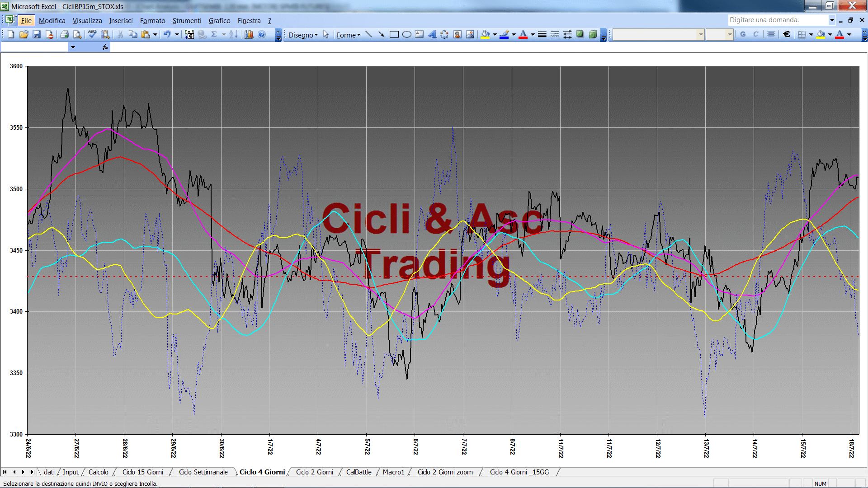The height and width of the screenshot is (488, 868).
Task: Undo the last action
Action: click(x=167, y=34)
